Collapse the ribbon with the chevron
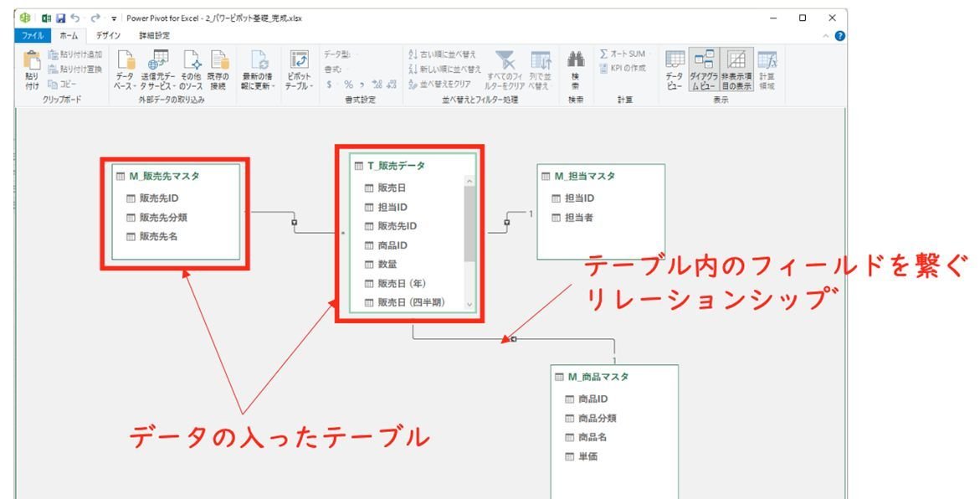980x499 pixels. pyautogui.click(x=826, y=36)
